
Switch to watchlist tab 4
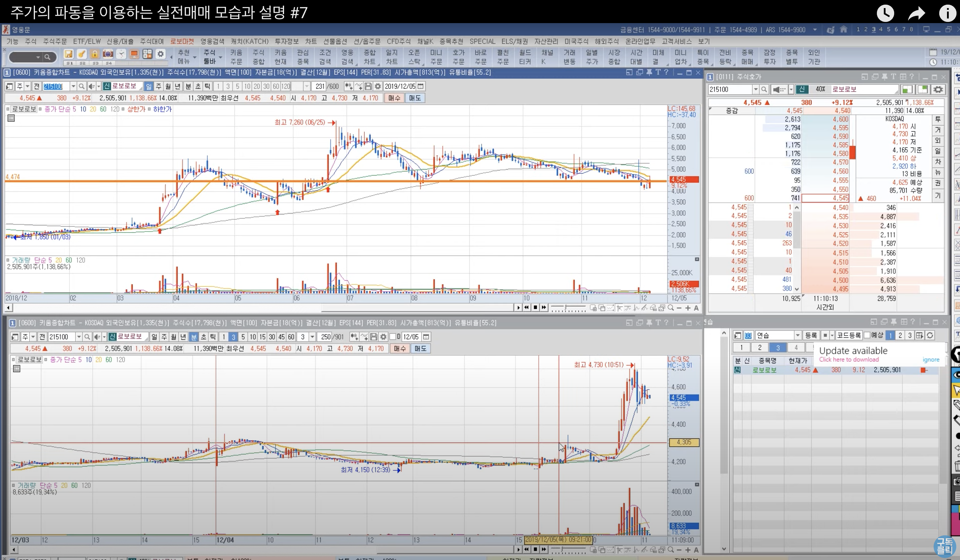(796, 348)
